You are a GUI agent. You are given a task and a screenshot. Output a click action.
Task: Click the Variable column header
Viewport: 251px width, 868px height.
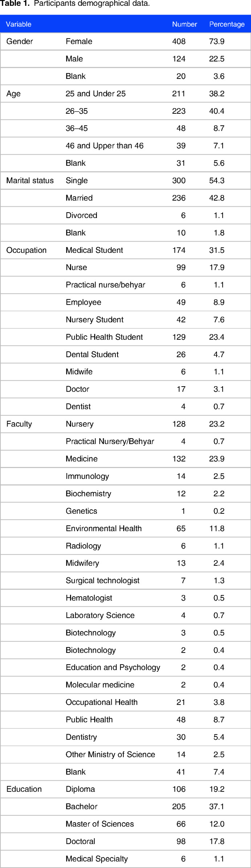point(18,24)
